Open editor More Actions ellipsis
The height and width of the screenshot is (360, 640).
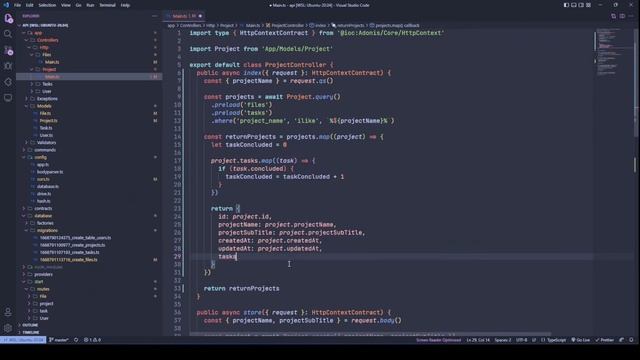point(631,16)
